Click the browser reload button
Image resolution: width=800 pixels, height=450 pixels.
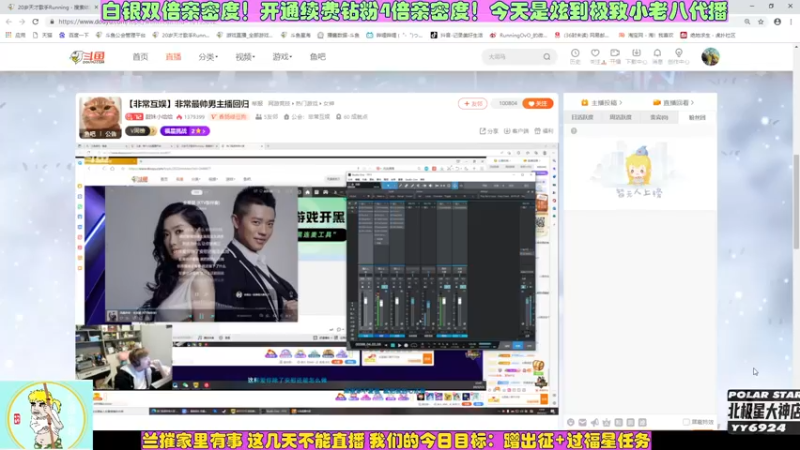click(35, 22)
